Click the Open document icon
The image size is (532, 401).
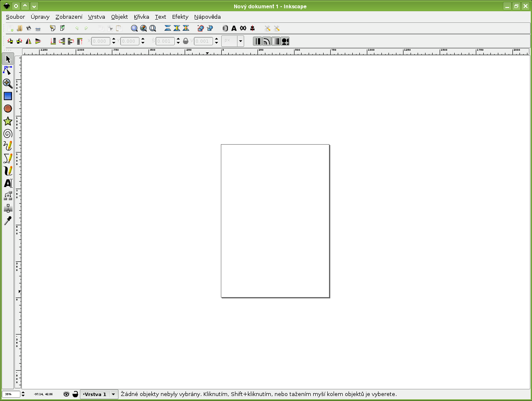click(x=20, y=28)
